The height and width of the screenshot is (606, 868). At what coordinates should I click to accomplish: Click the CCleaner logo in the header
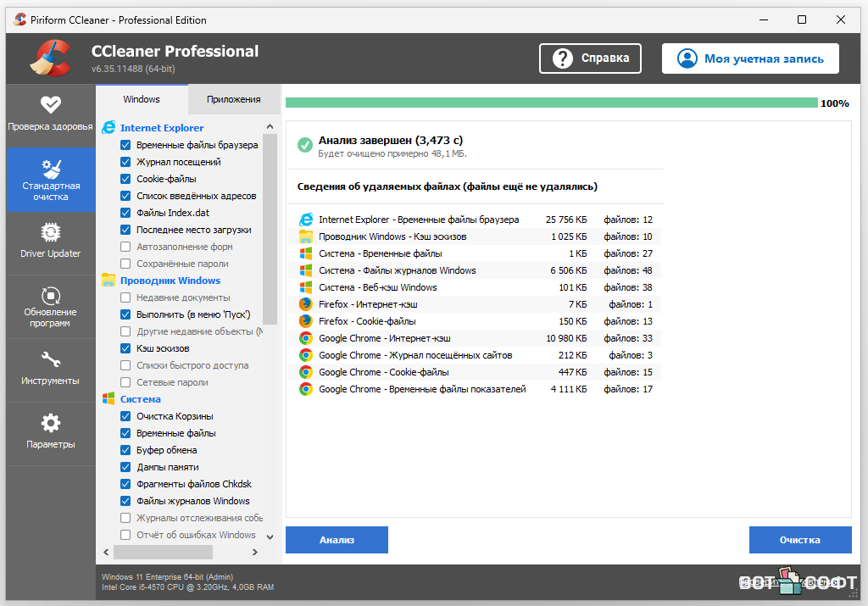pos(51,58)
